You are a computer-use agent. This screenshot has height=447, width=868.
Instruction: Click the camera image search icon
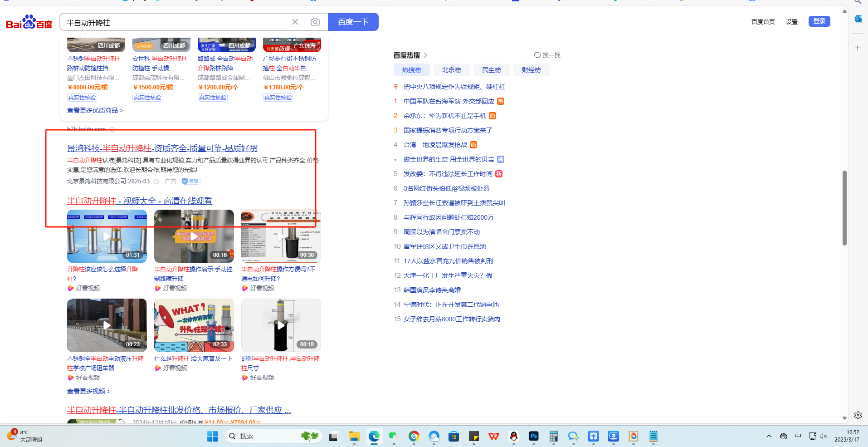315,22
